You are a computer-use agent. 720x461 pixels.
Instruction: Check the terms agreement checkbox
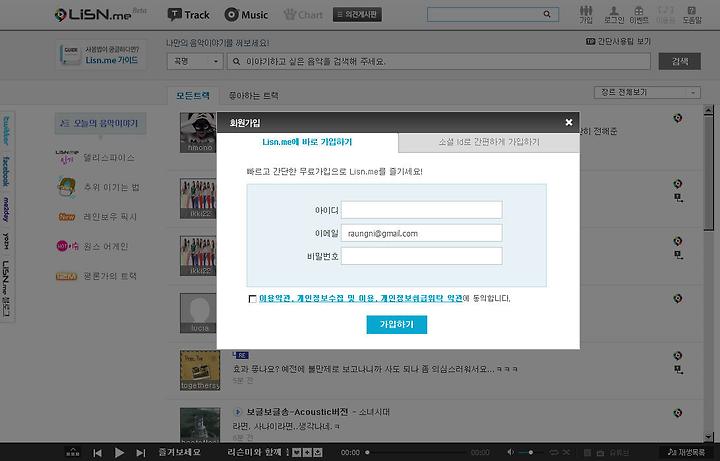coord(252,299)
